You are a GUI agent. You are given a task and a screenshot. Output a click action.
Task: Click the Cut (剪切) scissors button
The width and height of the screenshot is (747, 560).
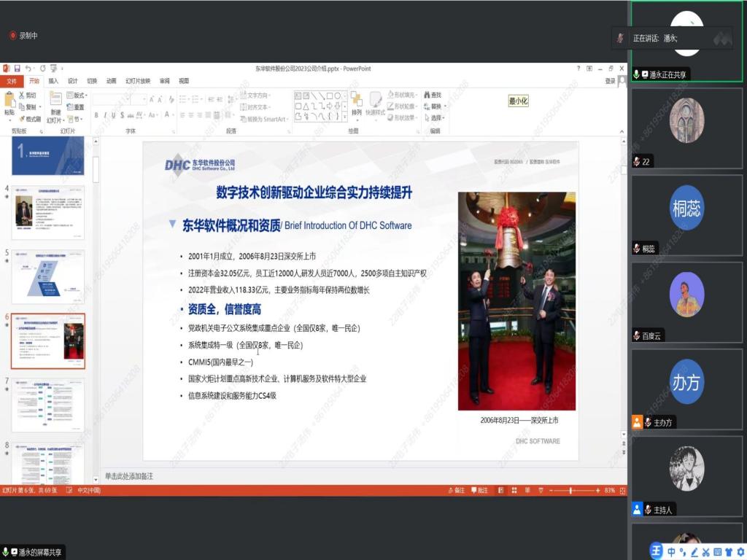click(x=27, y=96)
